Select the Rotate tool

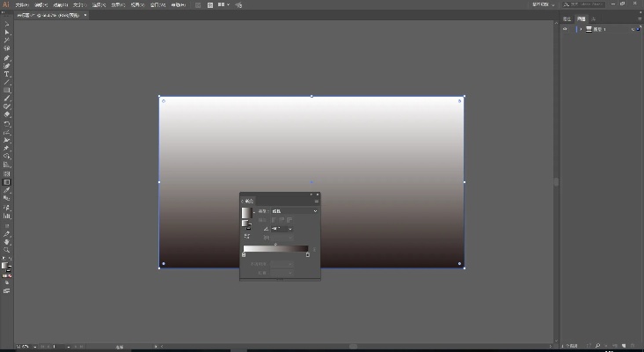point(6,124)
